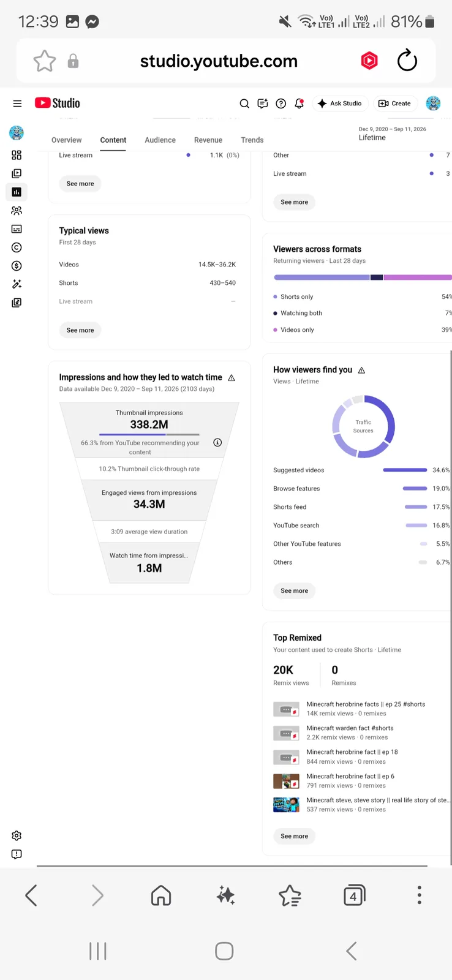Open Settings gear in sidebar
Viewport: 452px width, 980px height.
17,835
